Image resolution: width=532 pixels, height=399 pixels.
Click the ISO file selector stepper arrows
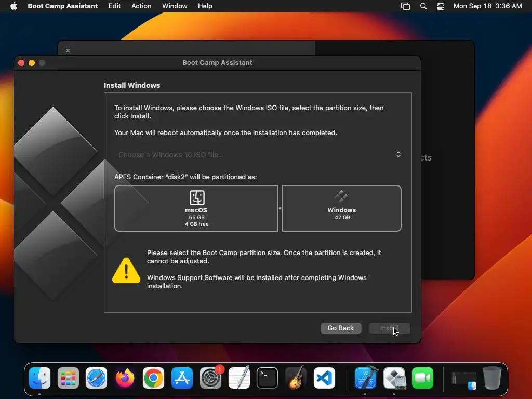click(398, 154)
